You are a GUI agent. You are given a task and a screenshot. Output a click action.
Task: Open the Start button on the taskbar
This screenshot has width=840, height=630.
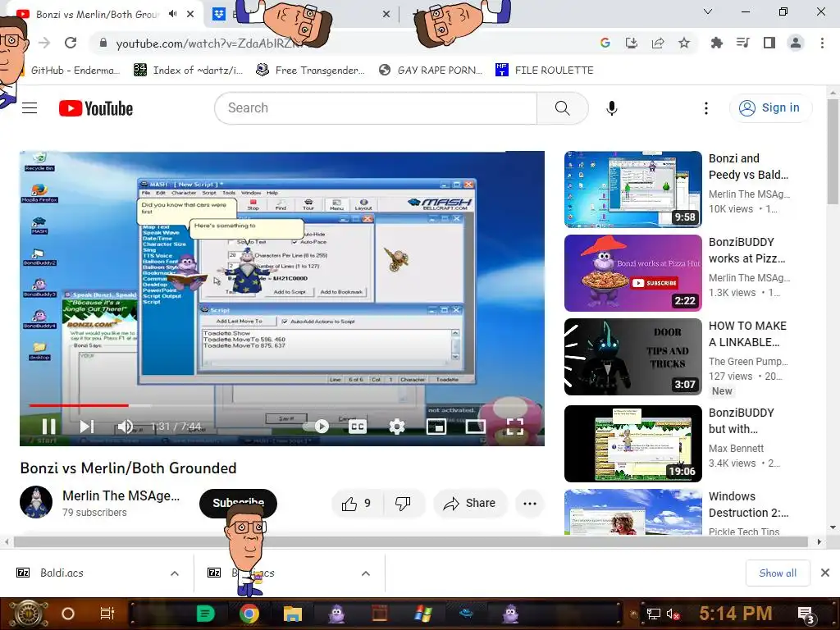click(x=27, y=614)
